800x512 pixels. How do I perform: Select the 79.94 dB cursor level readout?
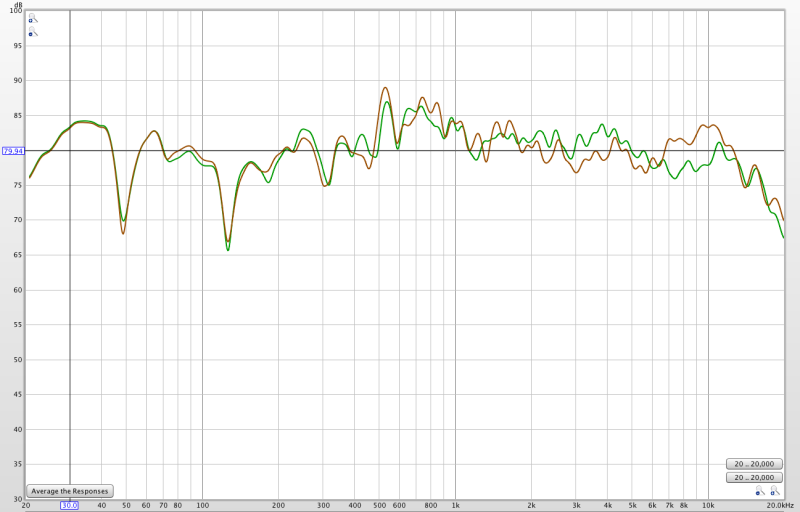[x=13, y=151]
